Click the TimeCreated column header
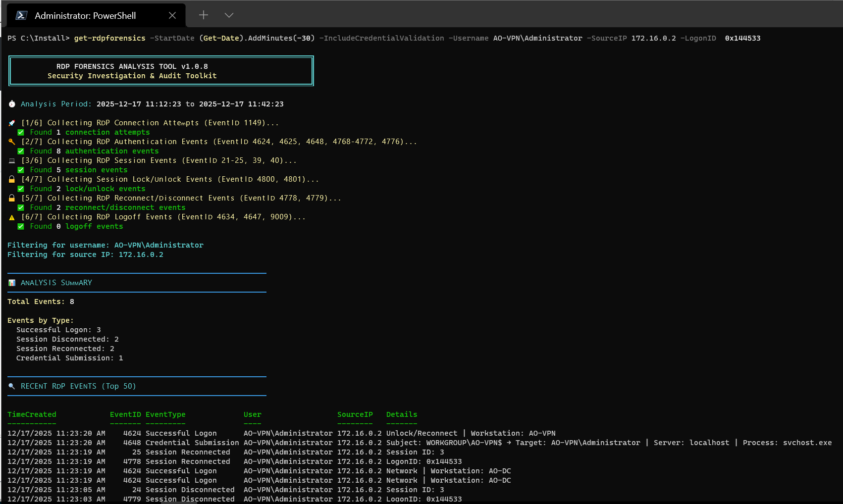The image size is (843, 504). [32, 414]
